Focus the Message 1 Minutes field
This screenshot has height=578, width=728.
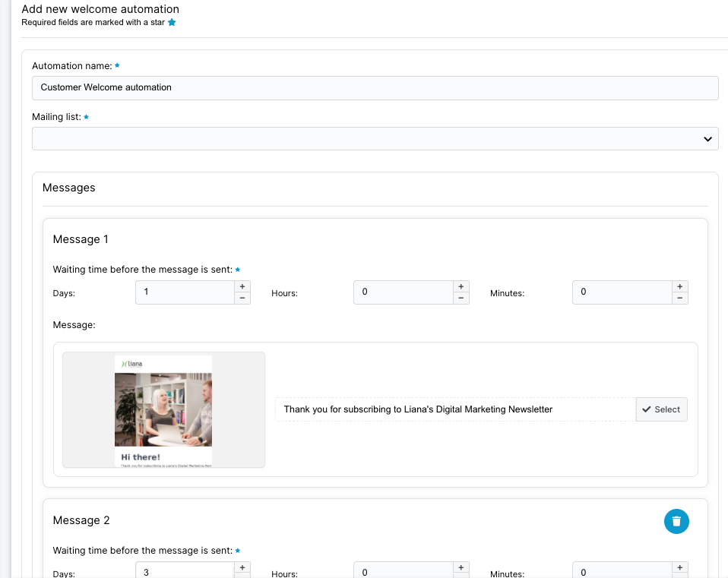622,292
